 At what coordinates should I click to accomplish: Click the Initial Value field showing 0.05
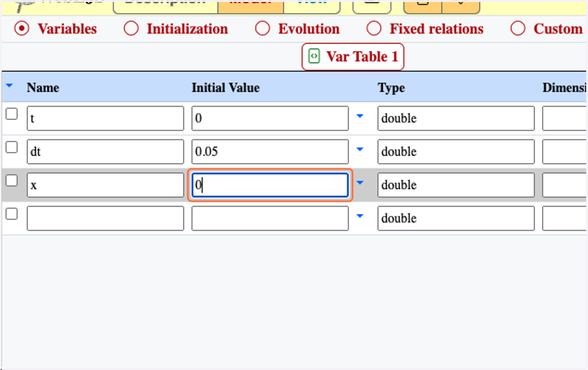270,152
